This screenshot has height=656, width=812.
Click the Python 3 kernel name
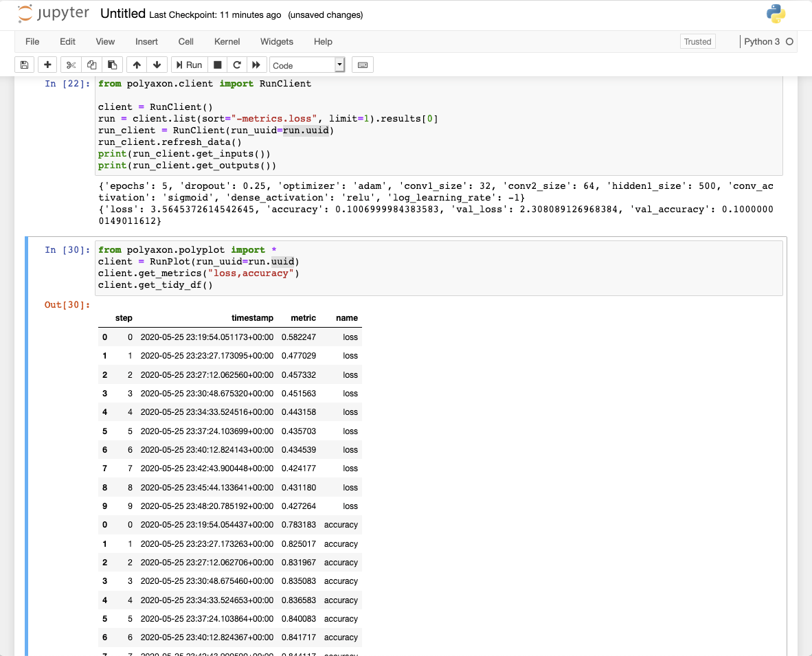pyautogui.click(x=761, y=41)
